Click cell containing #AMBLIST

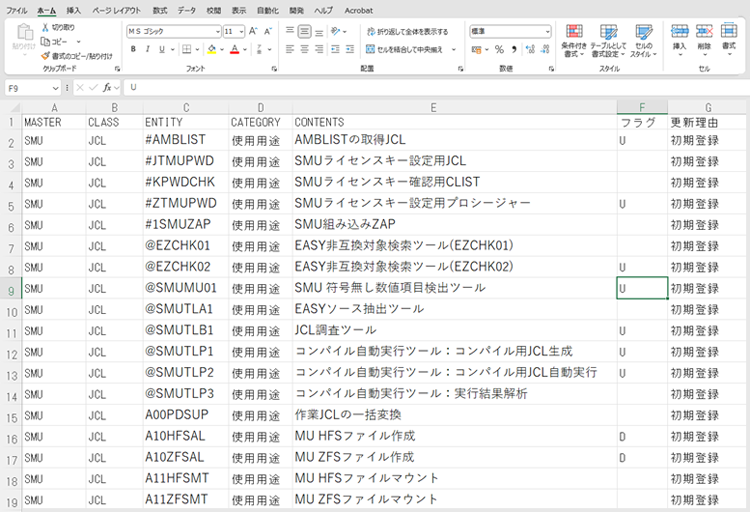point(186,140)
